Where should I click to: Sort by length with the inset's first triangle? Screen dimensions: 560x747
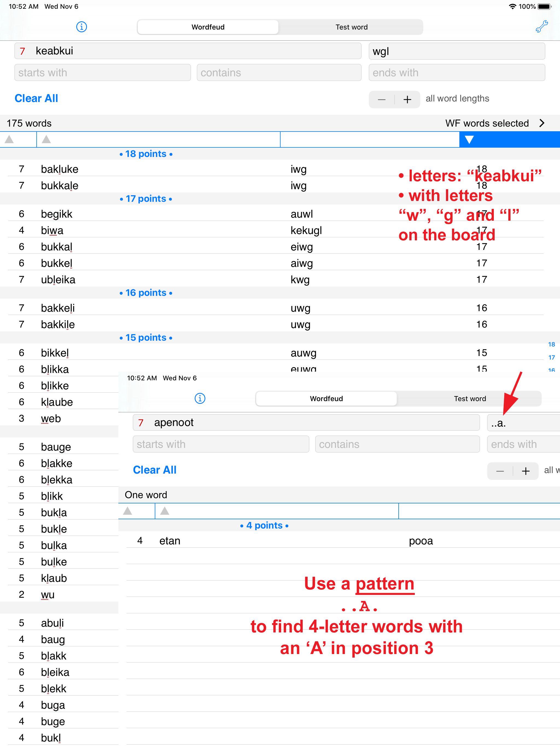pos(128,510)
